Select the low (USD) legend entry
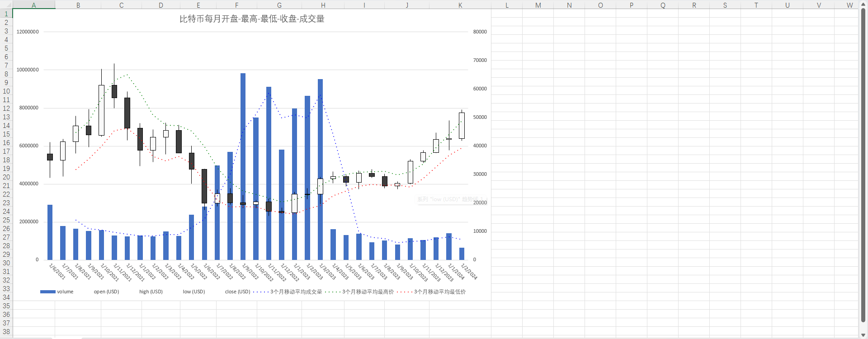The width and height of the screenshot is (868, 339). [193, 292]
